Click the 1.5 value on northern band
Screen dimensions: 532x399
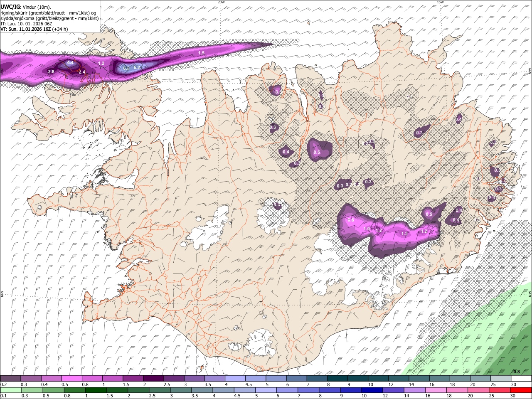tap(202, 53)
